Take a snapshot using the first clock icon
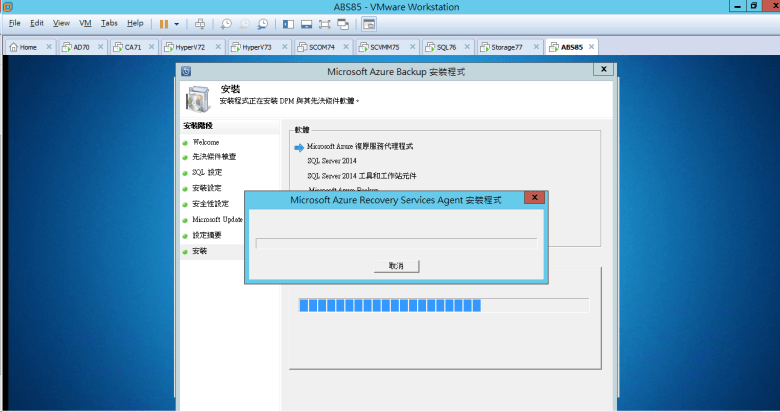Image resolution: width=780 pixels, height=412 pixels. point(226,23)
